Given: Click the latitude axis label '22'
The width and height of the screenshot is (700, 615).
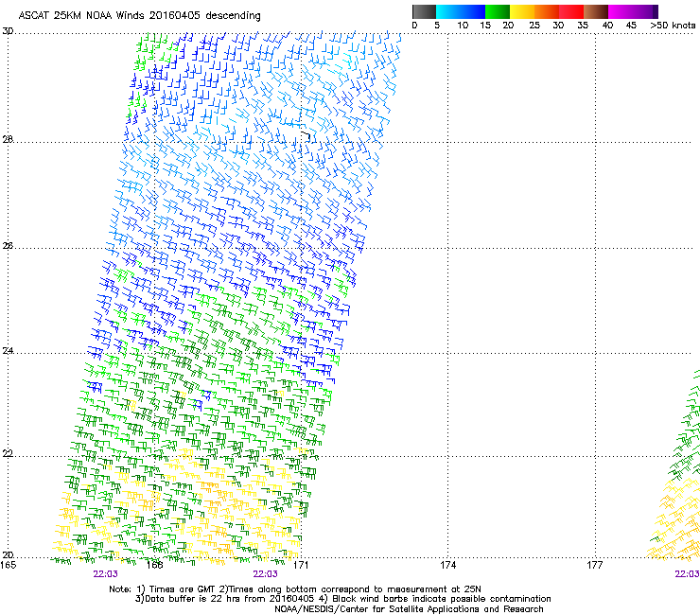Looking at the screenshot, I should 8,454.
